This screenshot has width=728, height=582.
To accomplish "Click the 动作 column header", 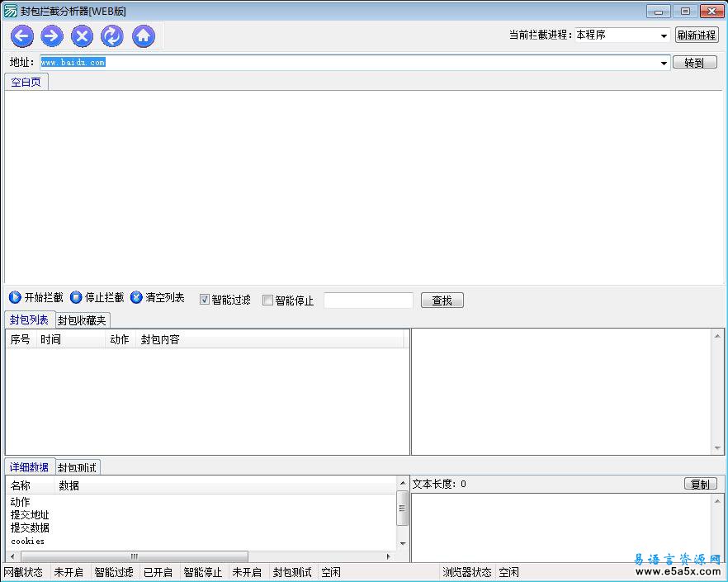I will point(121,339).
